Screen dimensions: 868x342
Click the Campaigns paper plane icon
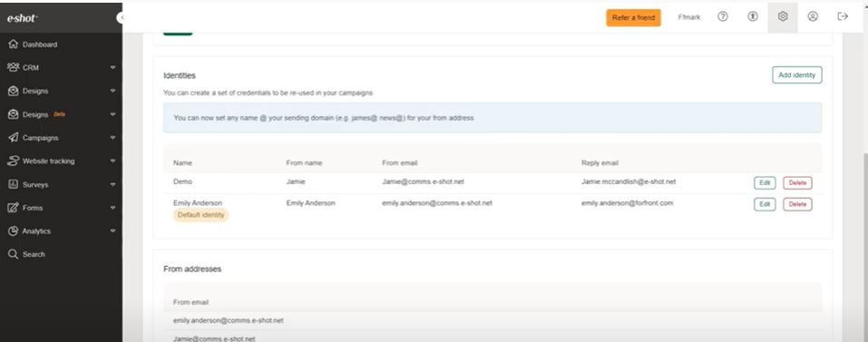[14, 138]
